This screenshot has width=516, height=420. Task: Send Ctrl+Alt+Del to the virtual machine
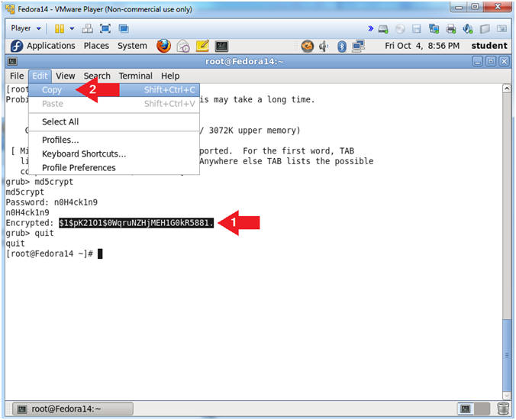[87, 29]
